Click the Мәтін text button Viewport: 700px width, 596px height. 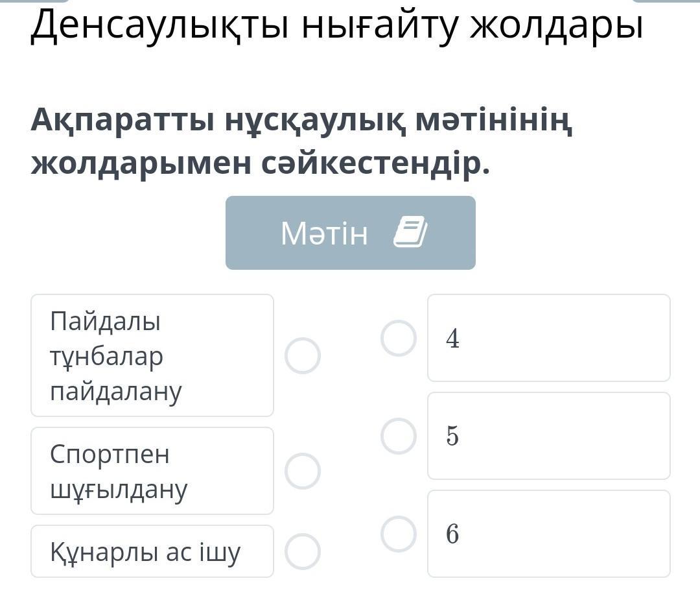(324, 233)
